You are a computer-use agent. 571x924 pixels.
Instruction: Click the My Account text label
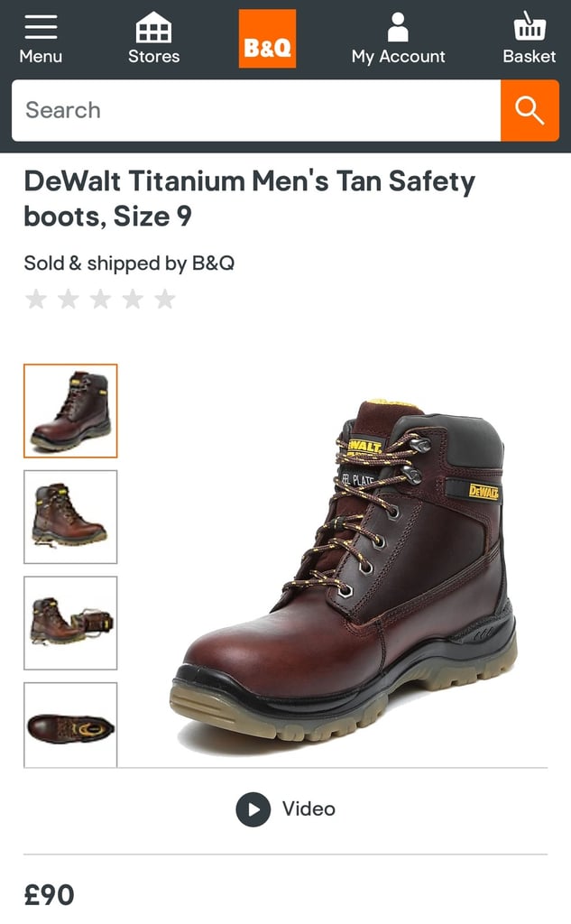pyautogui.click(x=399, y=57)
